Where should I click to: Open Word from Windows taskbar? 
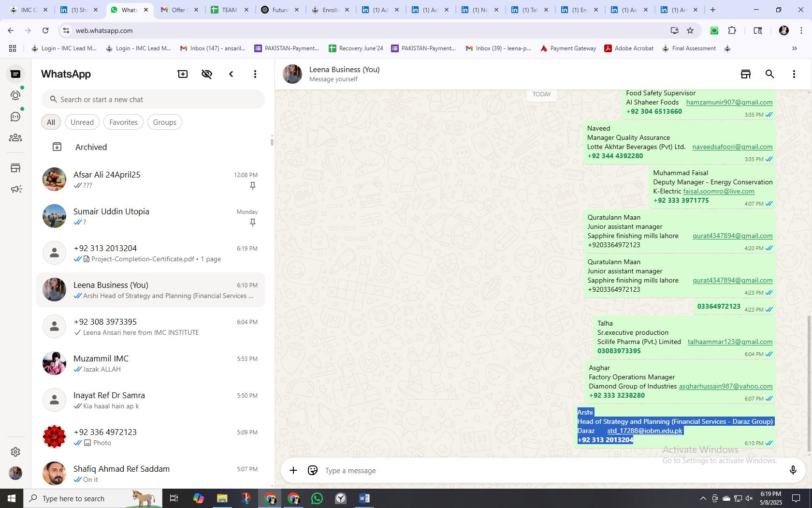(x=364, y=498)
